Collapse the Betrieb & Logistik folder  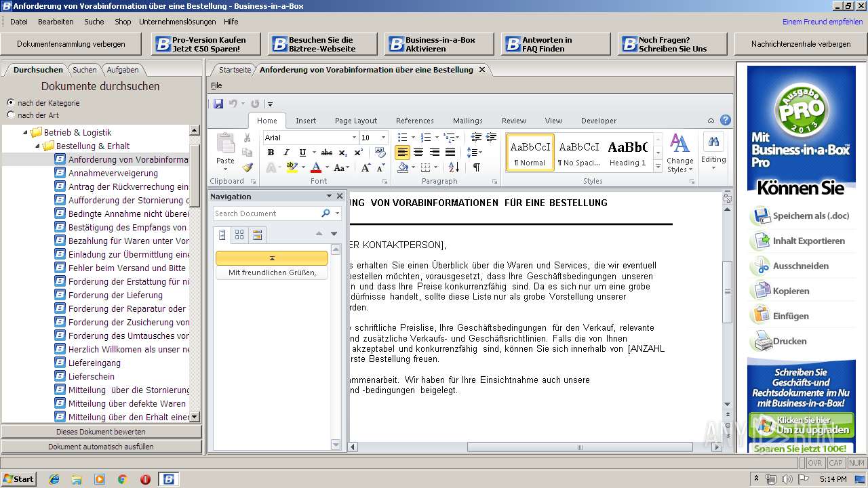pos(26,133)
